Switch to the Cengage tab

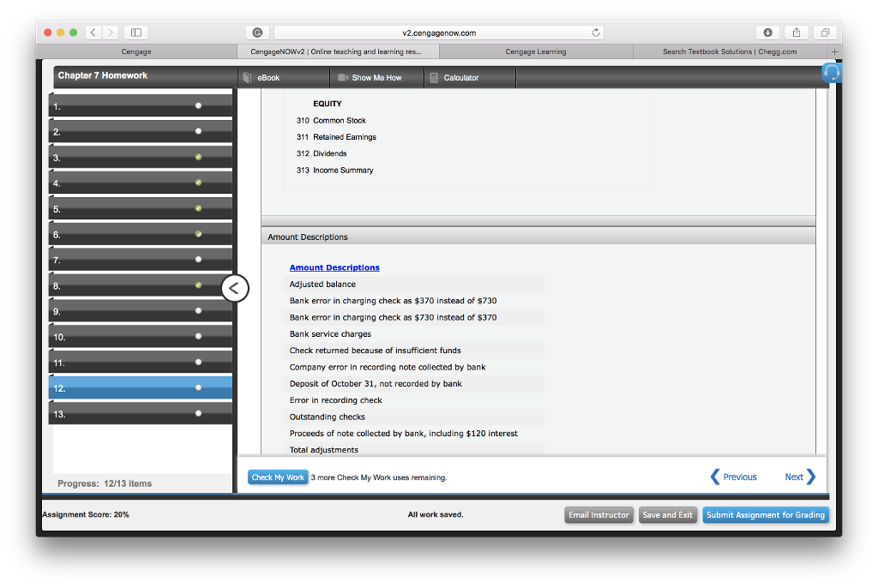[x=136, y=51]
